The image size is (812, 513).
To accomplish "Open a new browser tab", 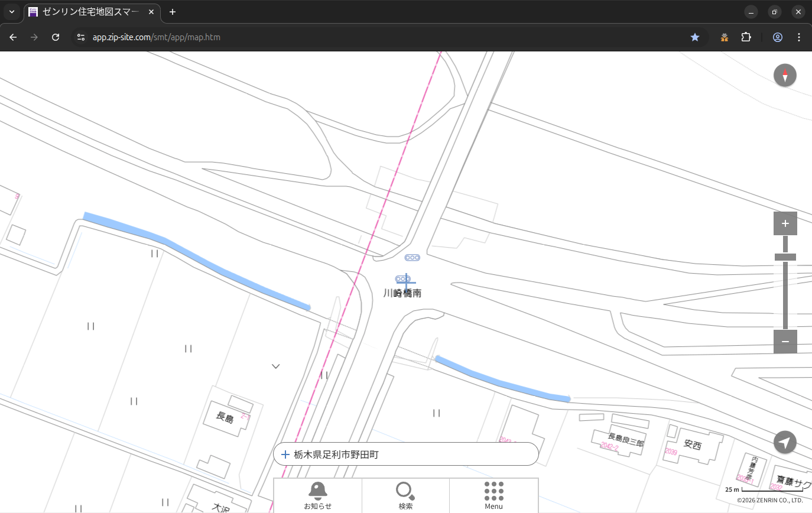I will coord(173,12).
